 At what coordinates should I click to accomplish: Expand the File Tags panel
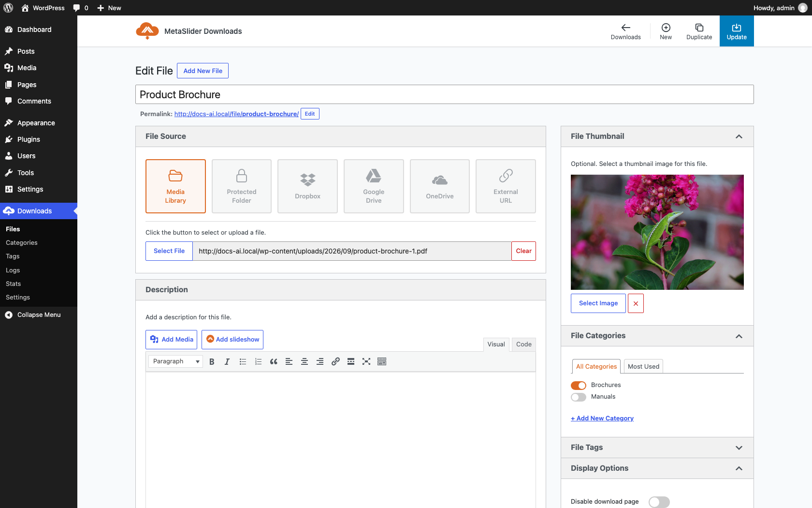pos(739,448)
